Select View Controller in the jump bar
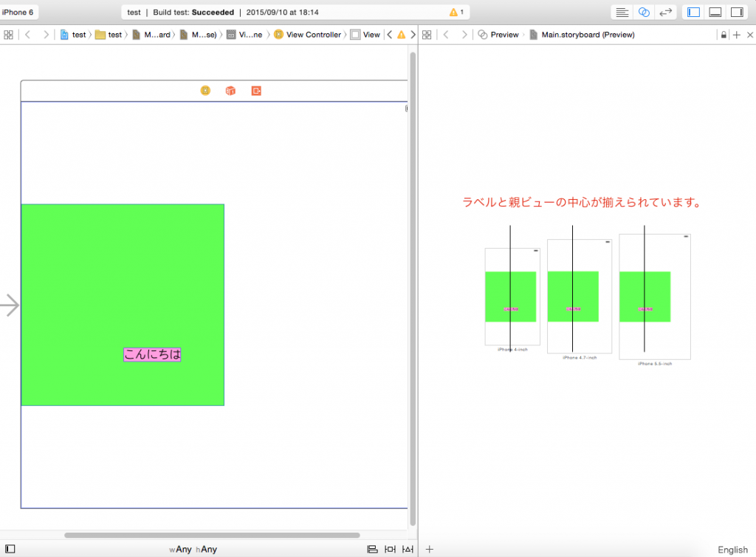This screenshot has height=557, width=756. click(x=308, y=35)
